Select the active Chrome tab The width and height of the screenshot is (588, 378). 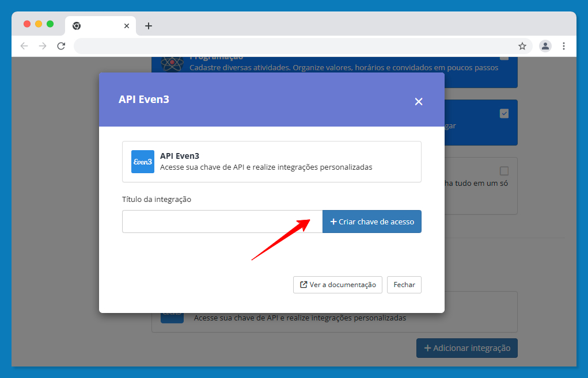click(100, 26)
